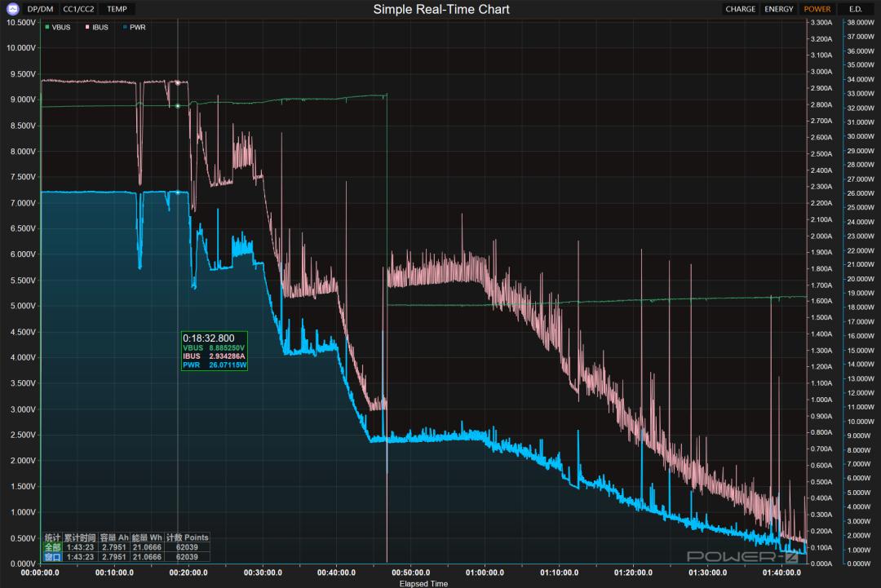Image resolution: width=881 pixels, height=588 pixels.
Task: Click the Elapsed Time axis label
Action: click(423, 583)
